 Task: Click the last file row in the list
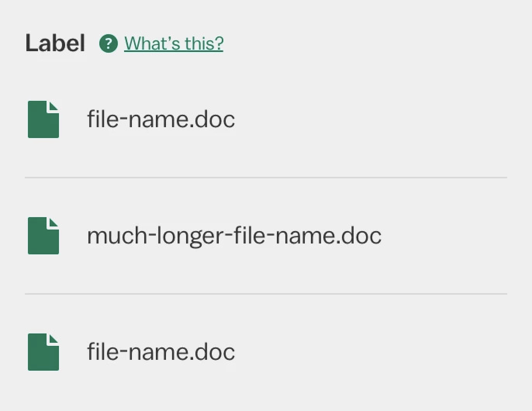pyautogui.click(x=155, y=352)
